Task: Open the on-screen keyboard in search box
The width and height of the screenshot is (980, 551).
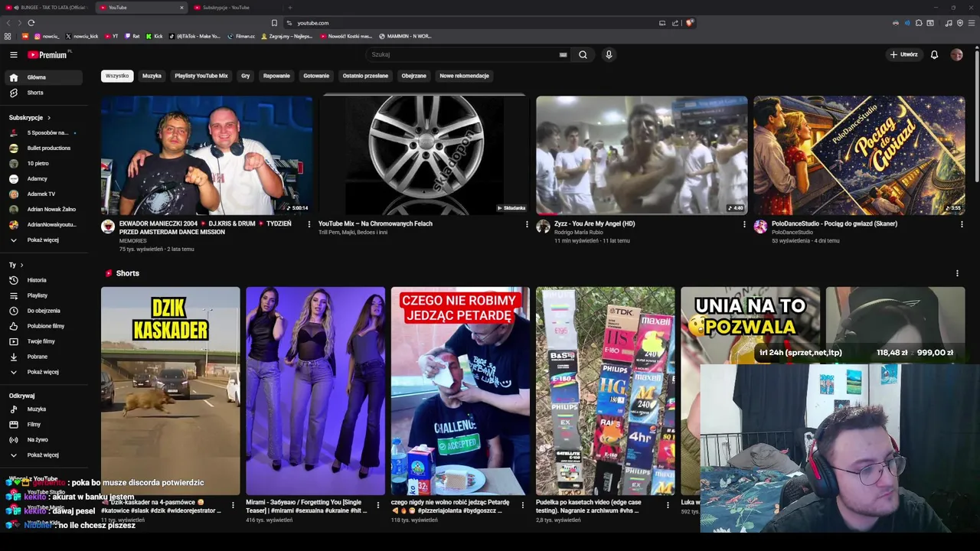Action: point(563,54)
